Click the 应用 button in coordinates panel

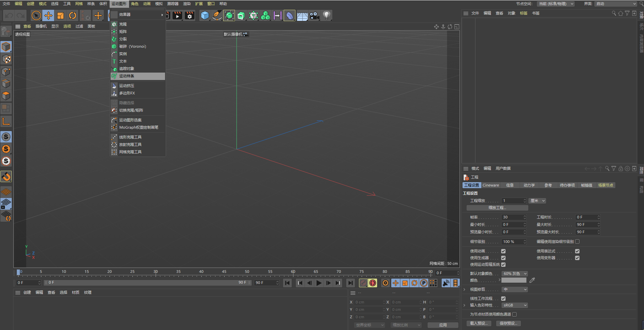[x=443, y=325]
